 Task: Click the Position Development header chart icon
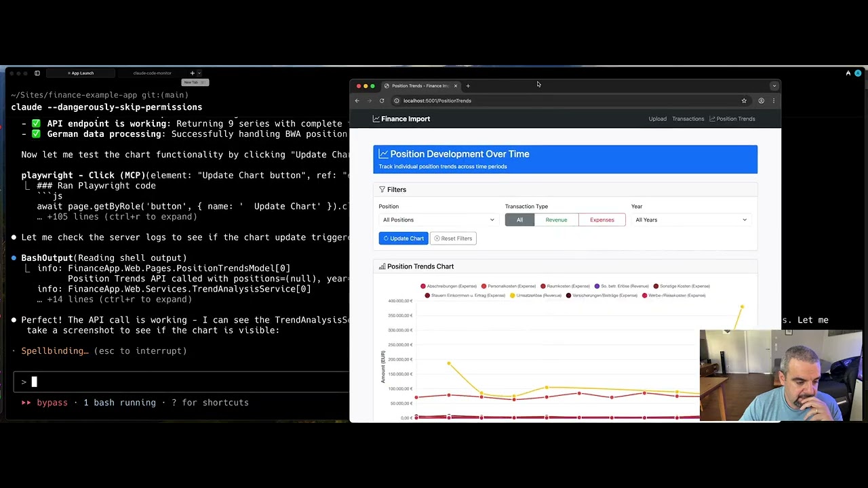(383, 154)
